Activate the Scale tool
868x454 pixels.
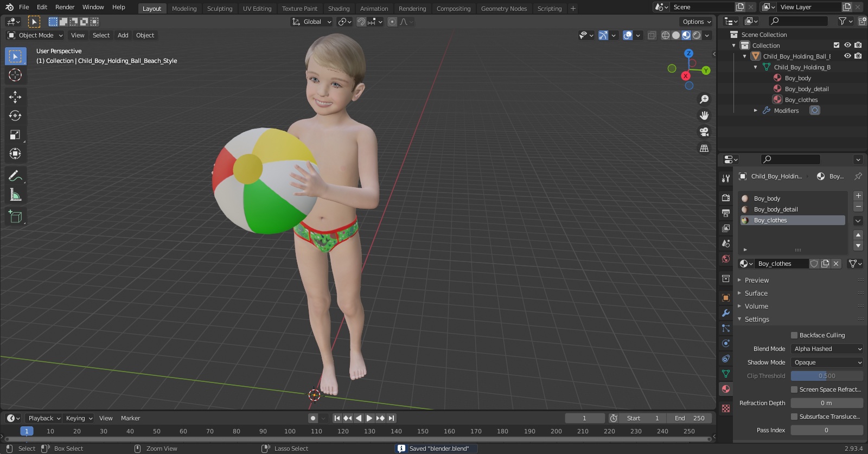[15, 135]
